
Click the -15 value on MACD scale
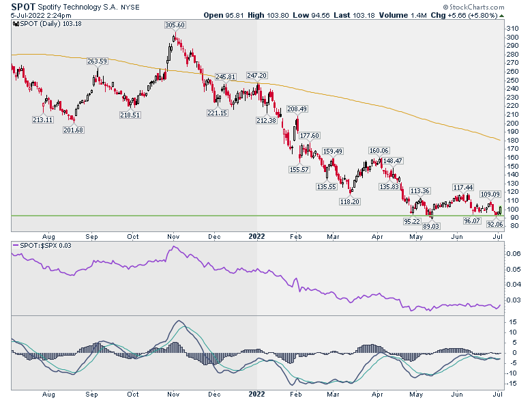512,384
